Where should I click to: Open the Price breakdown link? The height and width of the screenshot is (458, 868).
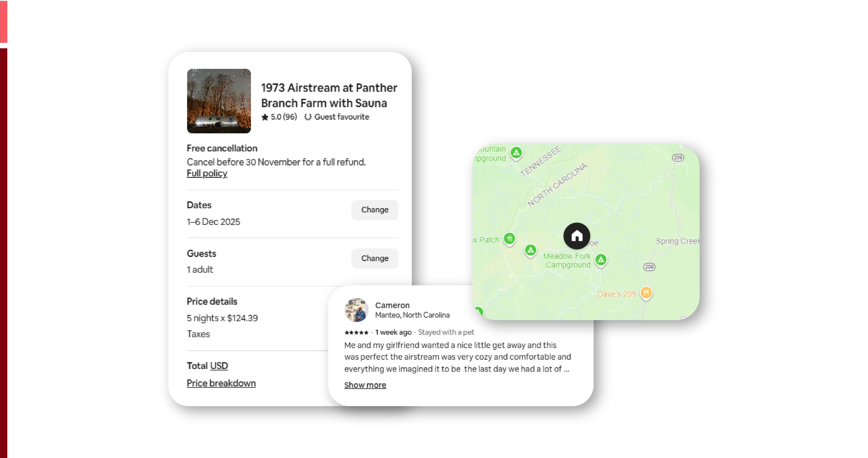tap(221, 383)
